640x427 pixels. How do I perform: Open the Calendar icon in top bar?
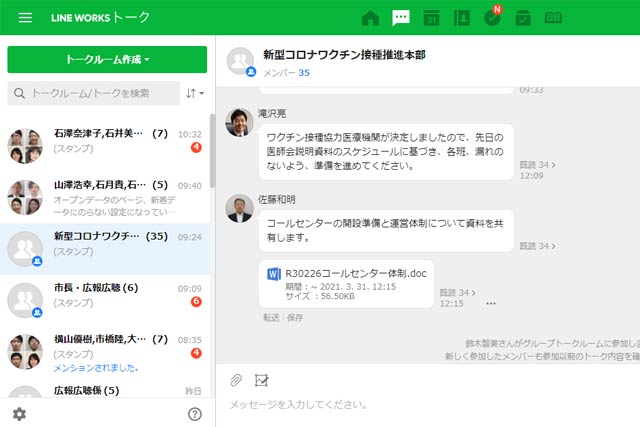tap(431, 18)
